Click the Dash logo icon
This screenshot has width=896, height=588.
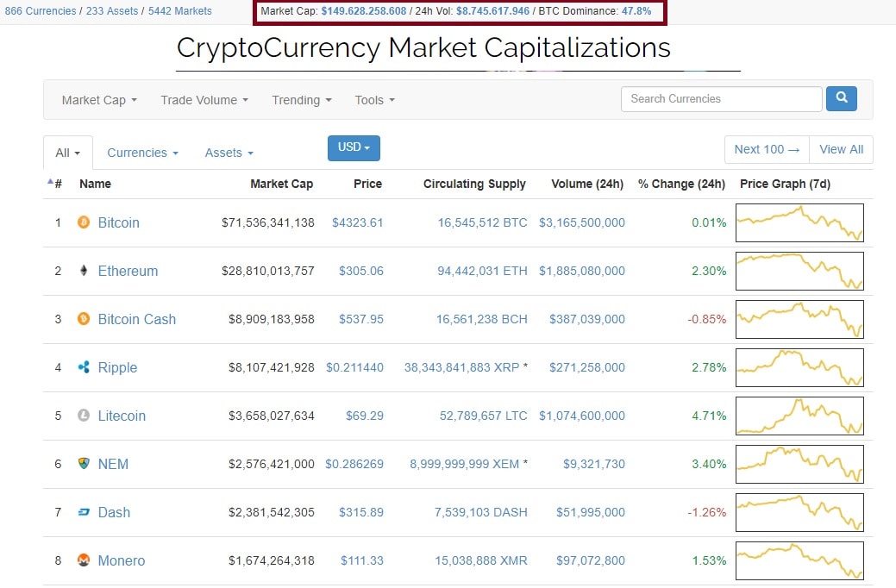(84, 512)
